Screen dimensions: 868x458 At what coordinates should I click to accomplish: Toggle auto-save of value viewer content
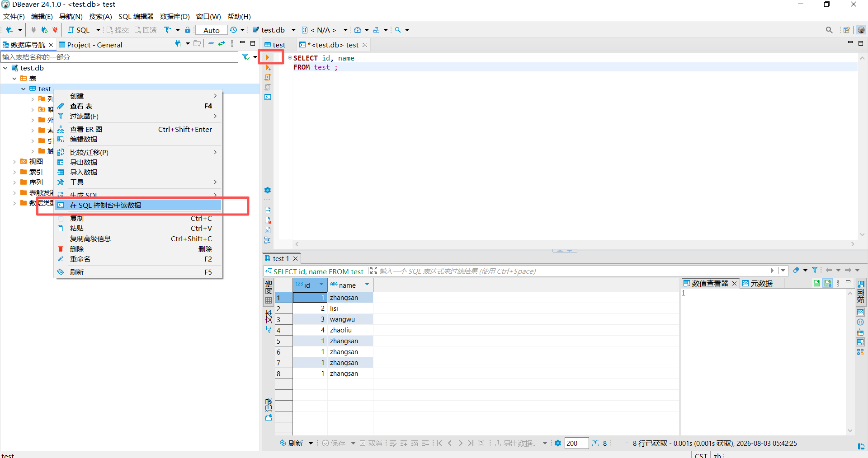point(828,283)
